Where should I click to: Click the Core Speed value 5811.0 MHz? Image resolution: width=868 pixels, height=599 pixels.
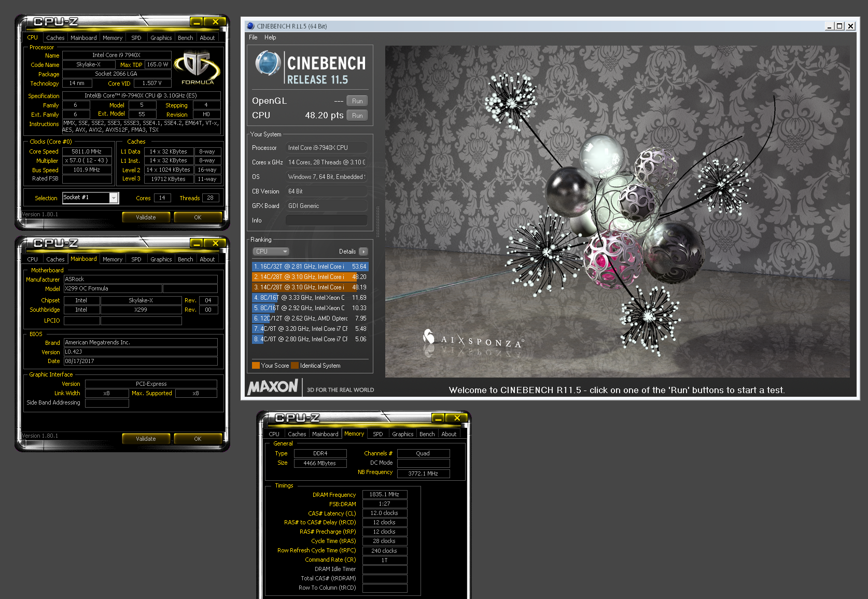[87, 151]
